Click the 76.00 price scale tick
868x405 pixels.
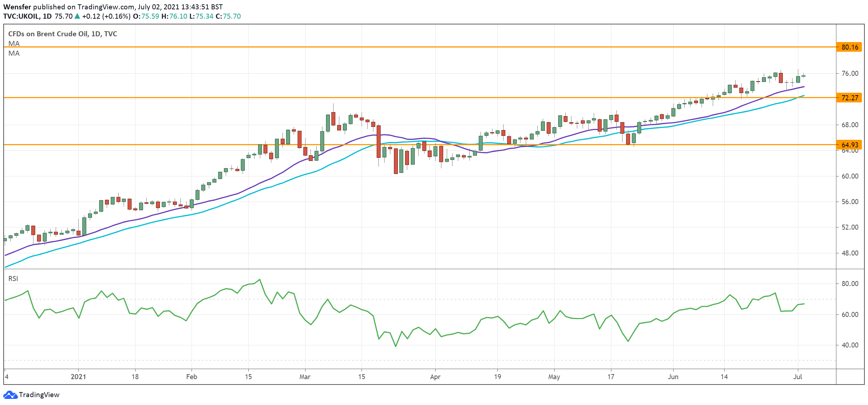pos(850,73)
